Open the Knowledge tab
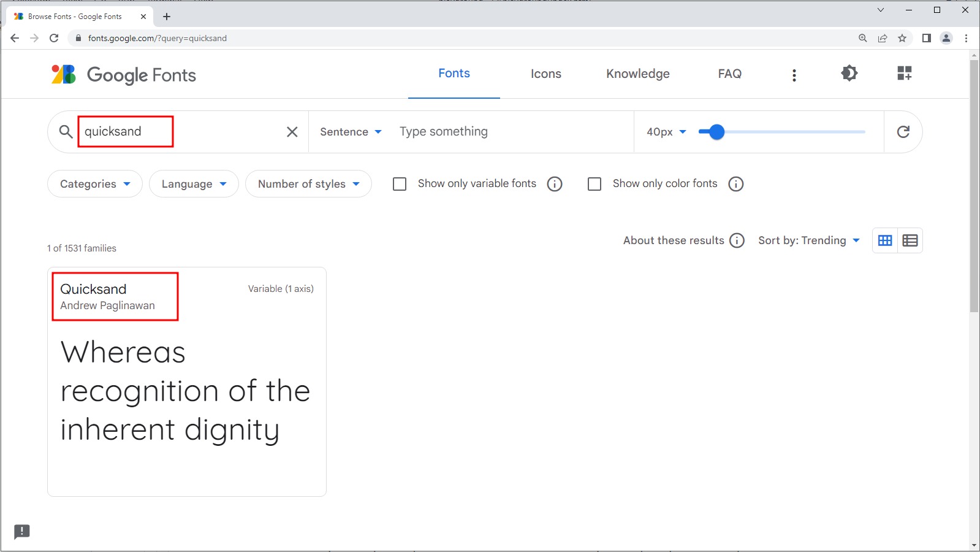This screenshot has width=980, height=552. point(637,74)
